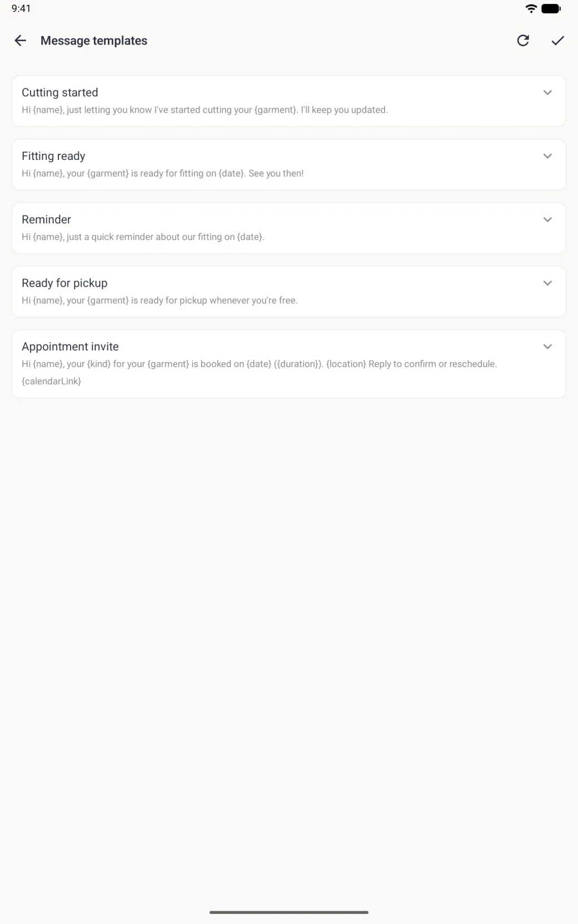
Task: Click the Cutting started message preview text
Action: 205,110
